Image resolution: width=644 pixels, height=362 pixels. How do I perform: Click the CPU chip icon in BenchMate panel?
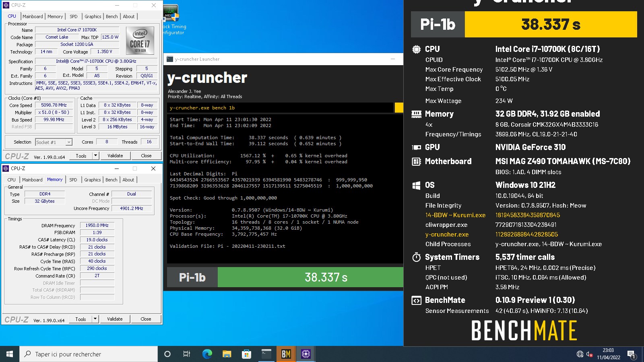point(416,49)
